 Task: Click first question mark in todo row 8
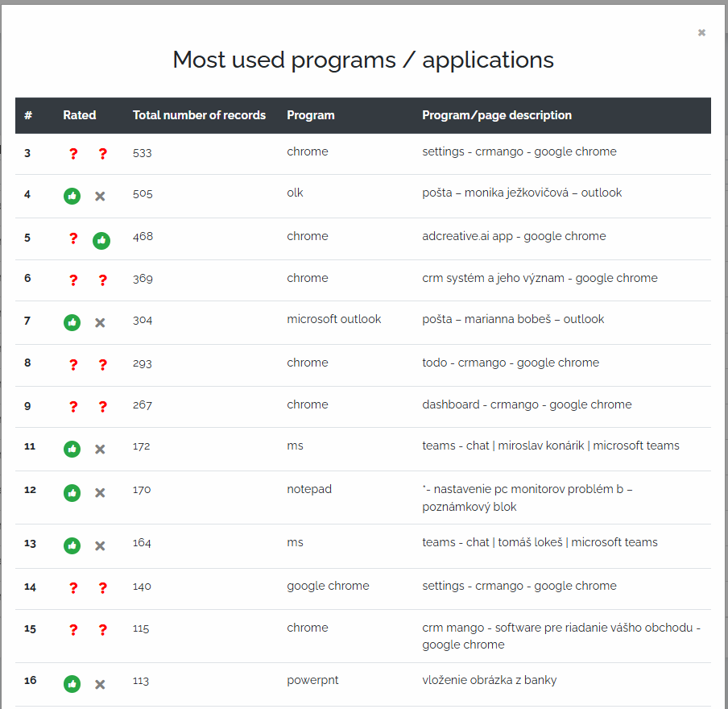[73, 365]
